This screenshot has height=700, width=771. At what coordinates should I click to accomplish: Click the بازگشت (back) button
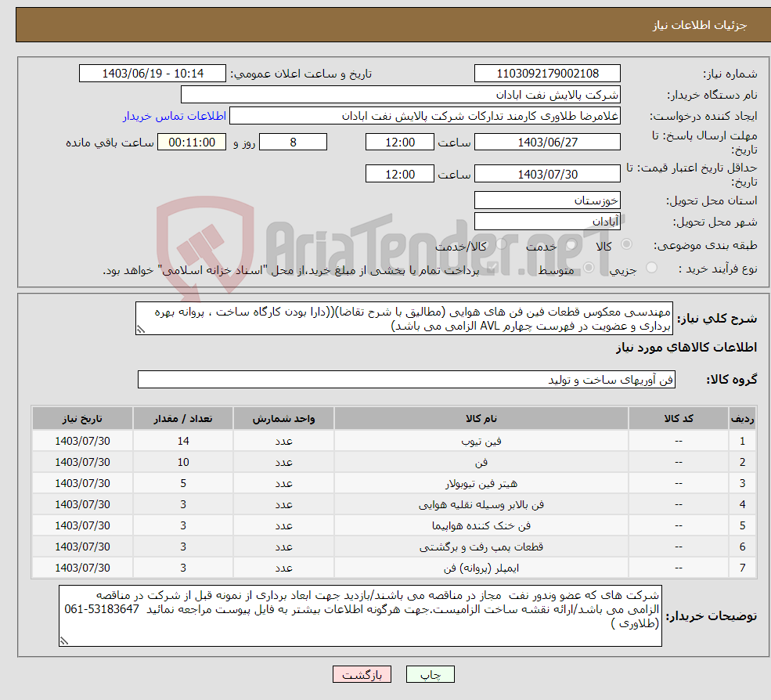coord(362,674)
